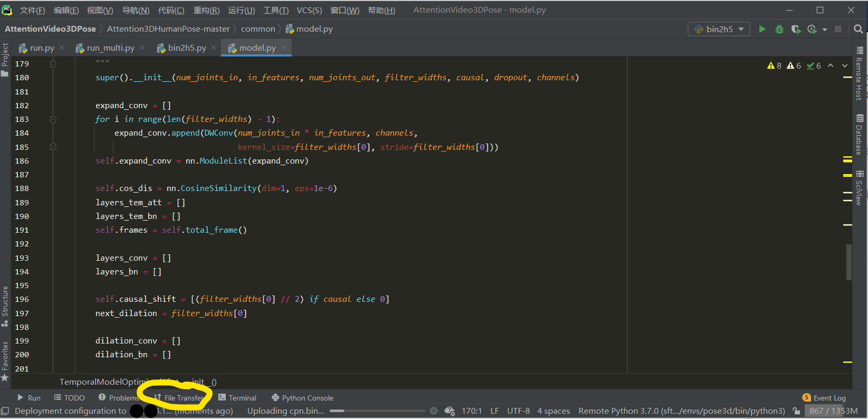Click the common folder breadcrumb

pyautogui.click(x=258, y=29)
